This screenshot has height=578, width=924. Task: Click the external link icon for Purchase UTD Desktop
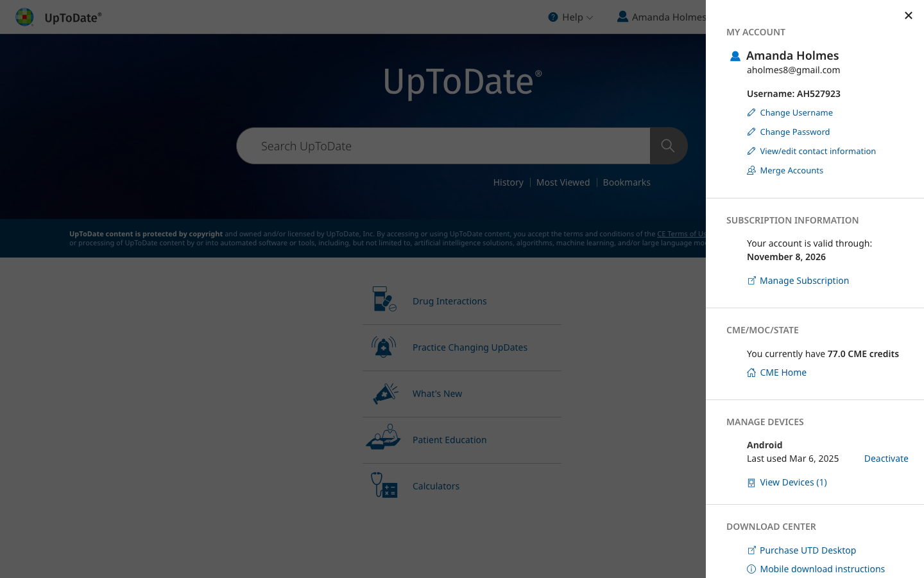click(x=751, y=550)
